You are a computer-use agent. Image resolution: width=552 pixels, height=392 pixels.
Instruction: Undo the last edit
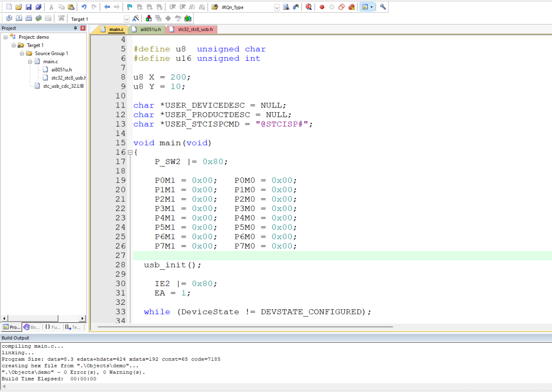pyautogui.click(x=84, y=7)
